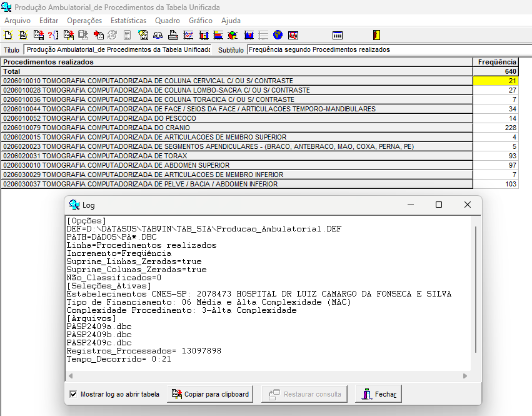Click the printer icon
Screen dimensions: 532x416
[173, 35]
